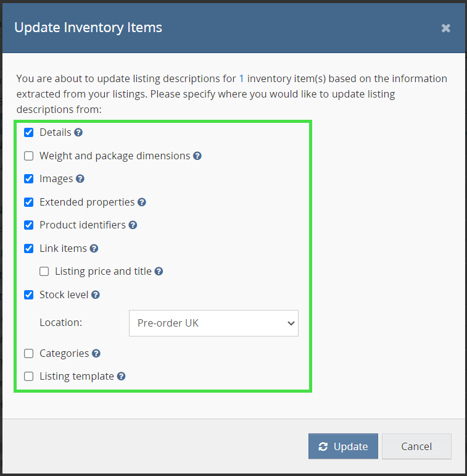
Task: Click help icon next to Weight and package dimensions
Action: (x=197, y=156)
